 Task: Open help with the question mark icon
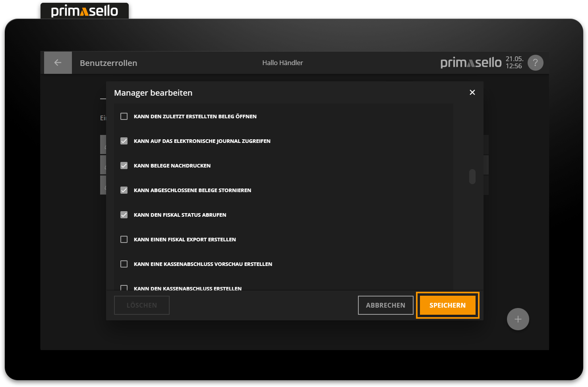[x=535, y=63]
